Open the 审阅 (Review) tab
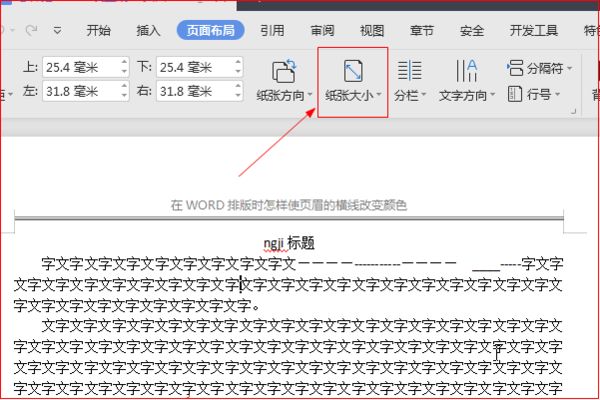This screenshot has height=400, width=600. (x=322, y=30)
